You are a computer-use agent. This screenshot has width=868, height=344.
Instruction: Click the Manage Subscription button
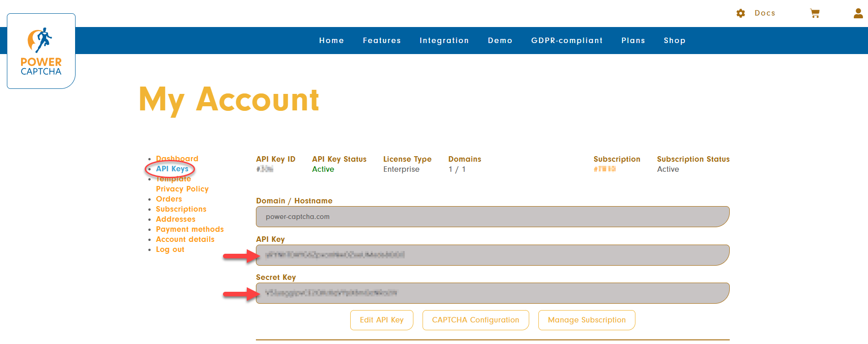tap(587, 320)
